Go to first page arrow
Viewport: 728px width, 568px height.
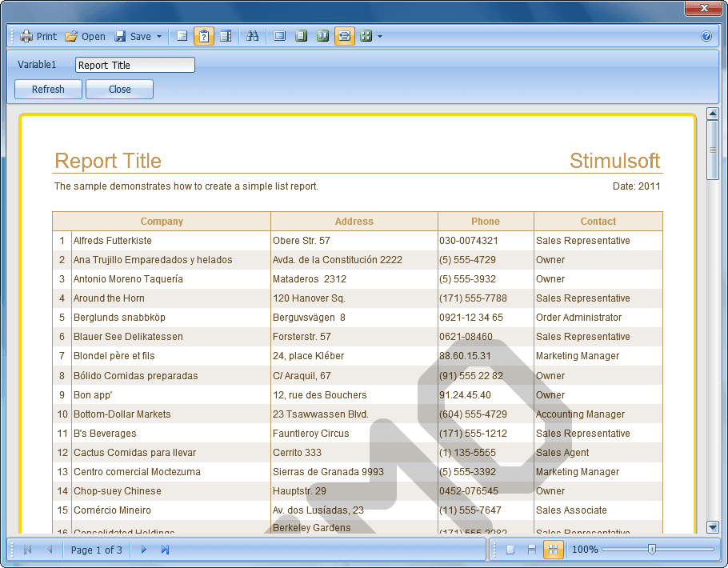(x=27, y=550)
